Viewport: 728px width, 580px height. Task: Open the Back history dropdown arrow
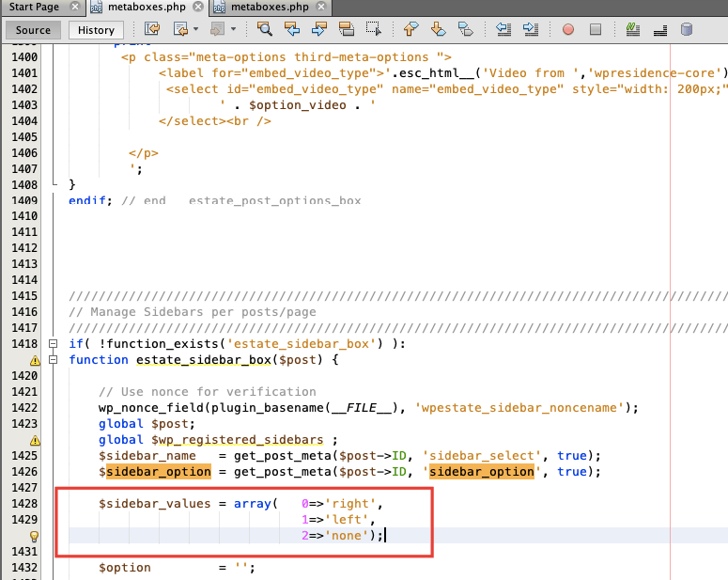(x=196, y=29)
